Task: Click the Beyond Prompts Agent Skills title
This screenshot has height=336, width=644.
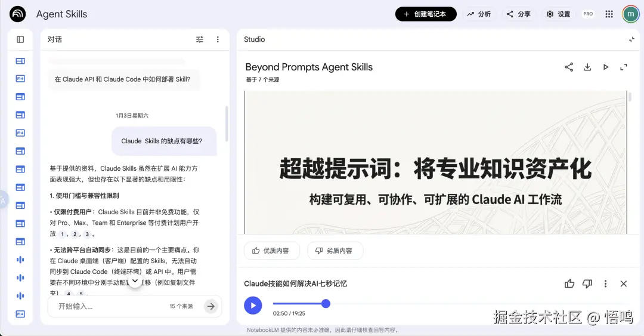Action: pos(309,67)
